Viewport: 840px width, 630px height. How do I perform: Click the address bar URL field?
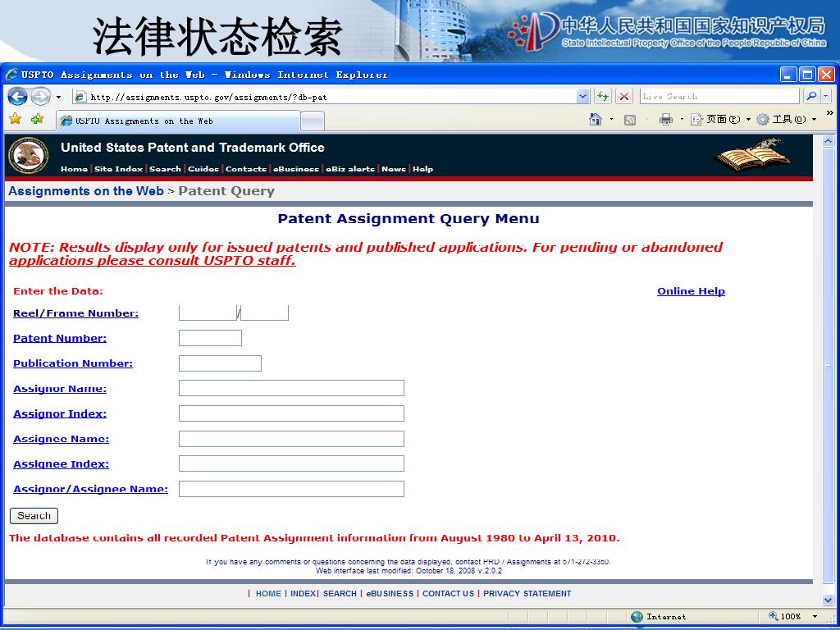pyautogui.click(x=325, y=97)
